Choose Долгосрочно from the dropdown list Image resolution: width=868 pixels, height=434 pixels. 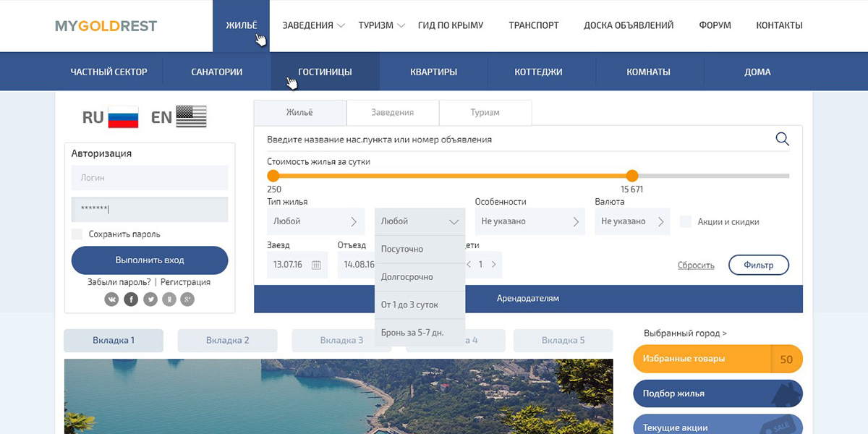pos(420,277)
